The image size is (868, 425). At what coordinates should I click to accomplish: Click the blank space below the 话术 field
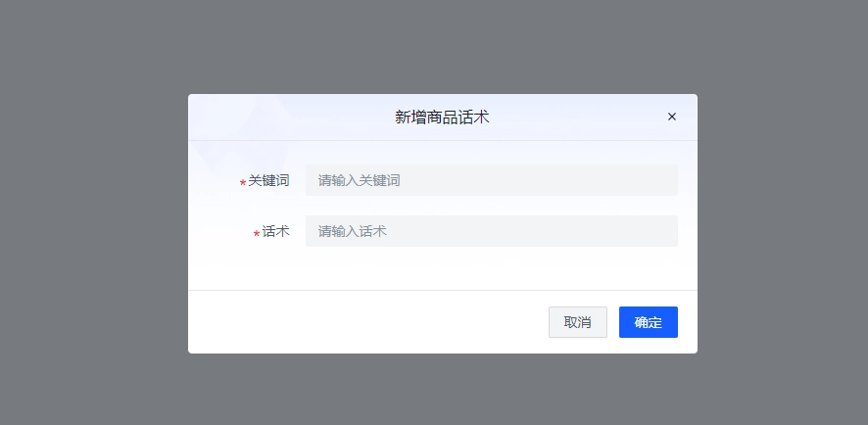point(443,268)
